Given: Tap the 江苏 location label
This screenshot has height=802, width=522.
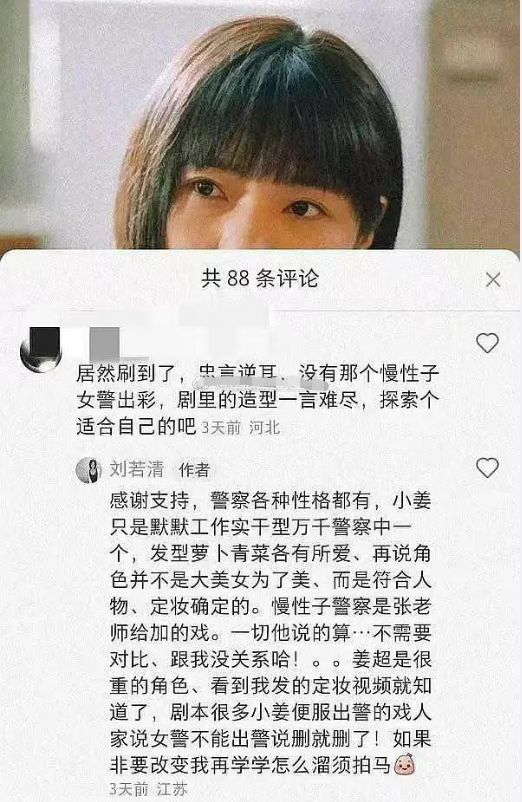Looking at the screenshot, I should click(x=172, y=789).
